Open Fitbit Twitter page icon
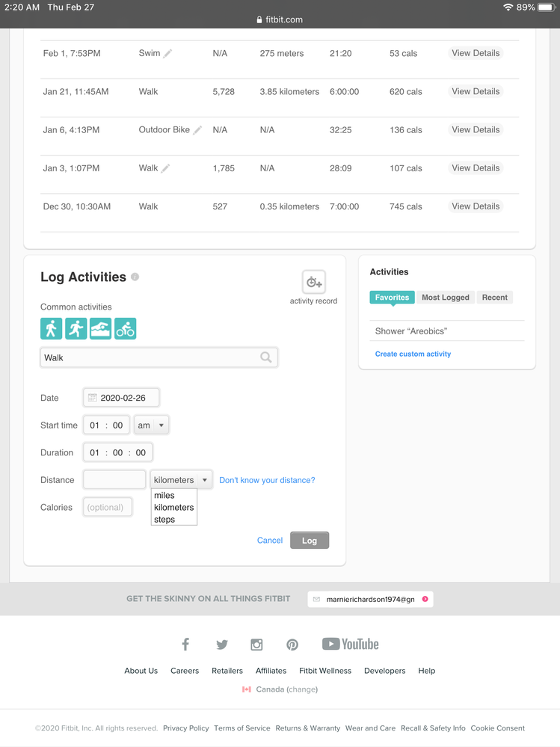560x747 pixels. (222, 645)
